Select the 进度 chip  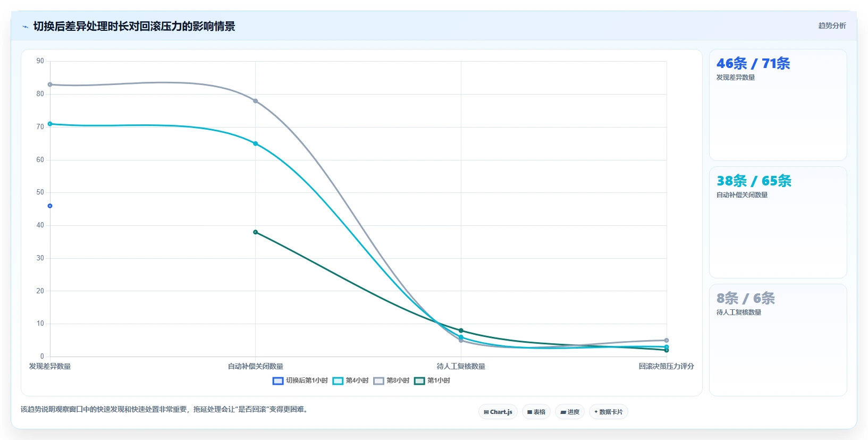[x=570, y=412]
